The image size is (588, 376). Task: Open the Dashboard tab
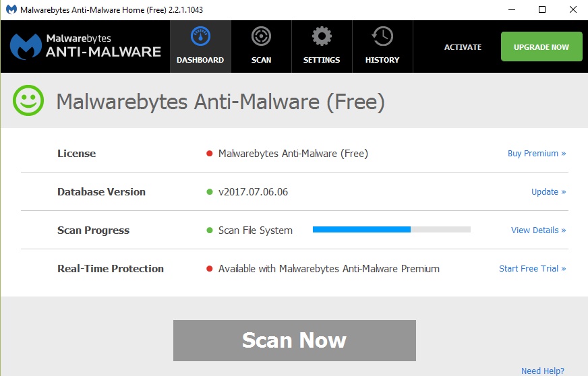200,46
